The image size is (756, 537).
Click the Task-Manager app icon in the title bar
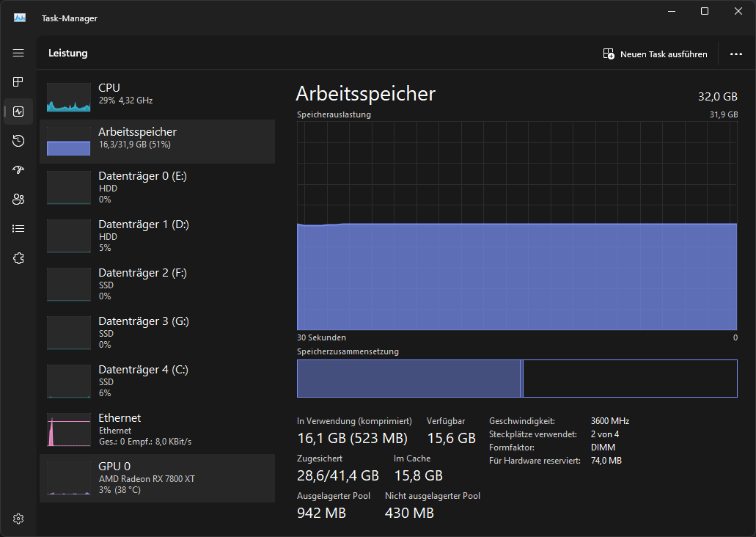click(20, 18)
